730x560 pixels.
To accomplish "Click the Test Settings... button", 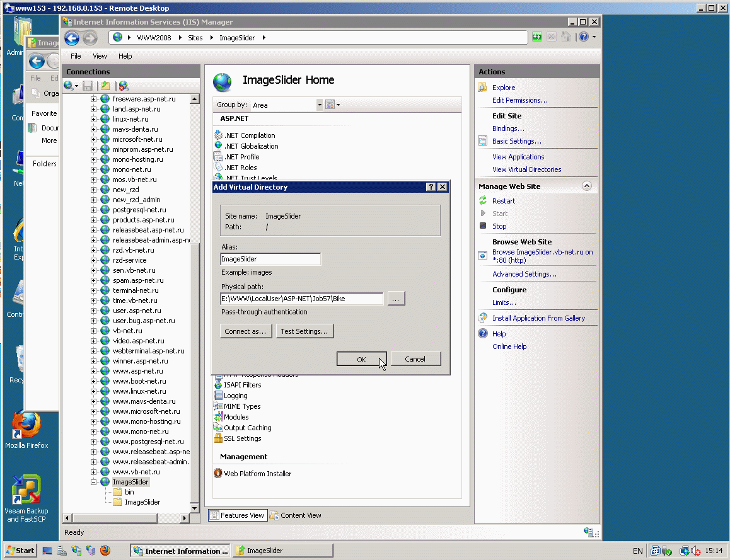I will point(304,331).
